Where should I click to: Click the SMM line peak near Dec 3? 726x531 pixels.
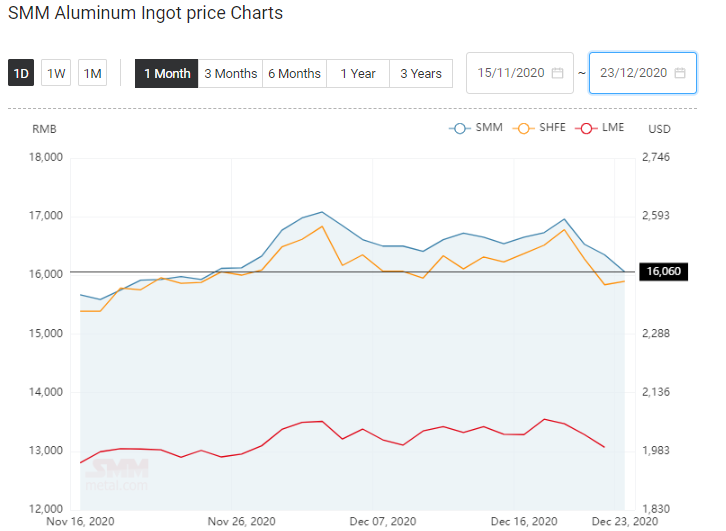[x=322, y=212]
